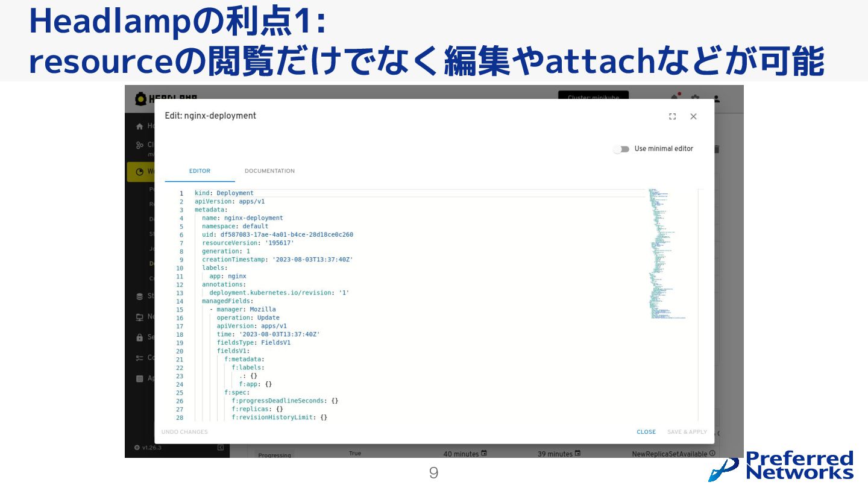Viewport: 868px width, 488px height.
Task: Click 'f:progressDeadlineSeconds: {}' line
Action: (285, 401)
